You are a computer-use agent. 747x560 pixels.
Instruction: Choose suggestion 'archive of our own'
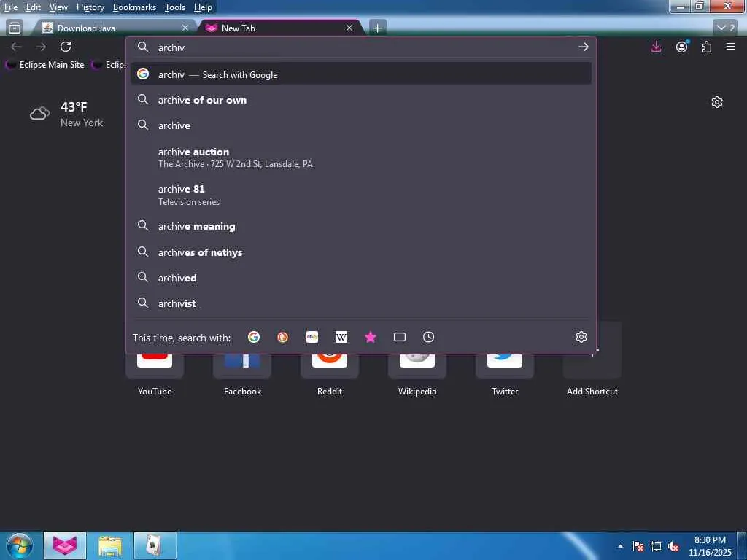pos(361,100)
